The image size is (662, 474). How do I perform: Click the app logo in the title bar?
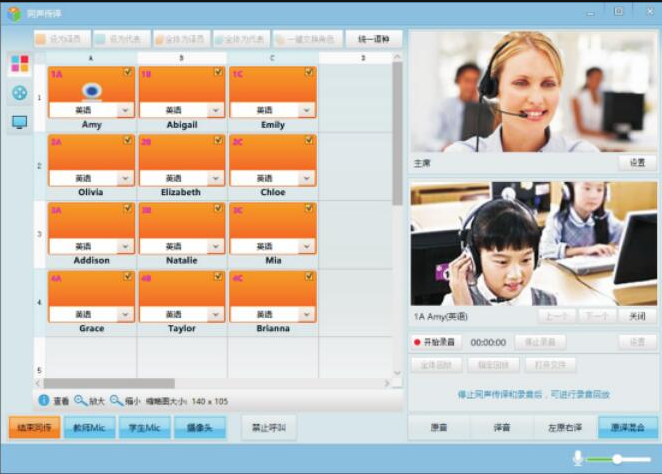pos(14,14)
